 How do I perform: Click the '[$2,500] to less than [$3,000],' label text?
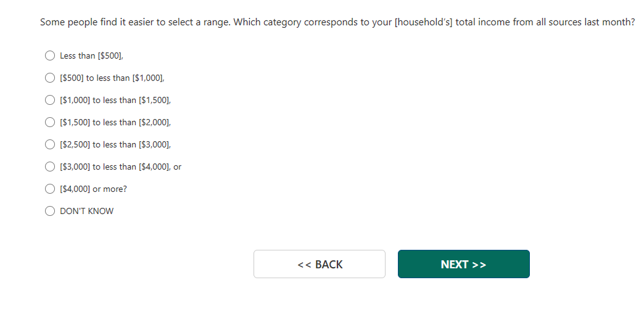click(x=115, y=144)
